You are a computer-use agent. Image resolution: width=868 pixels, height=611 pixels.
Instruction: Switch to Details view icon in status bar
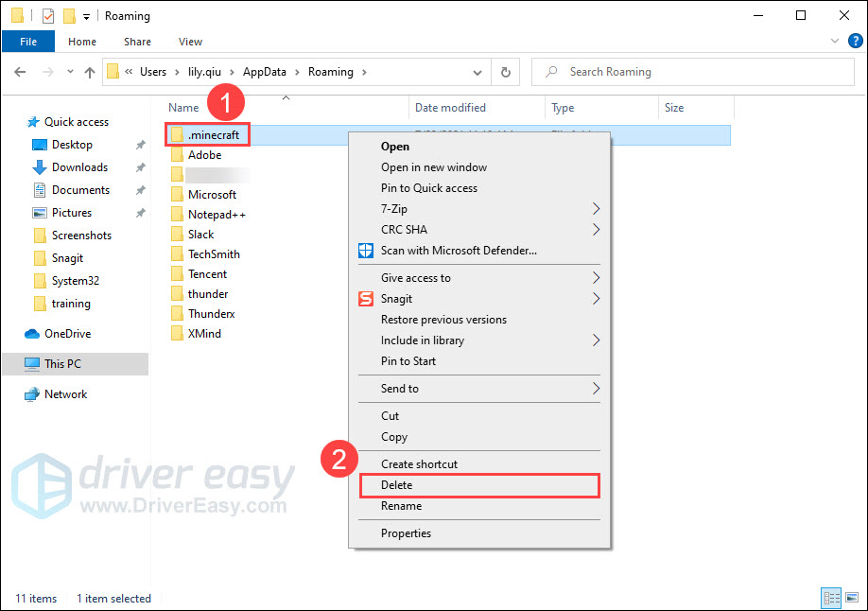pyautogui.click(x=831, y=598)
